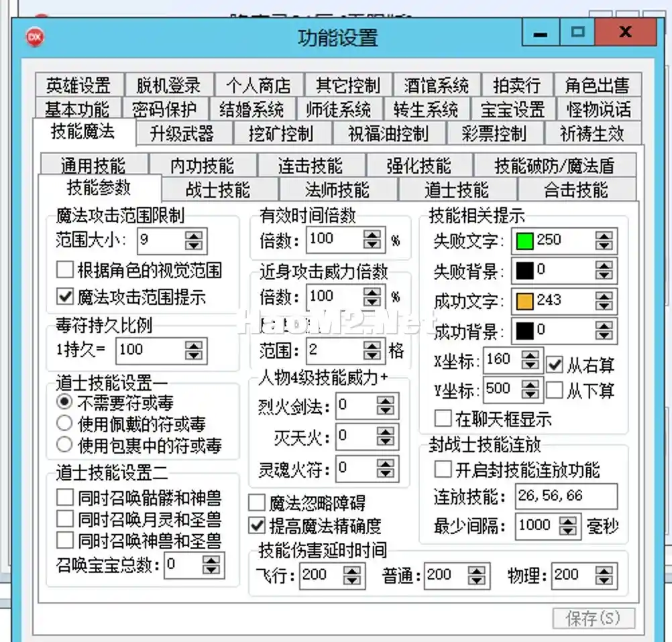The image size is (672, 642).
Task: Adjust the 有效时间倍数 spinner arrows
Action: coord(372,239)
